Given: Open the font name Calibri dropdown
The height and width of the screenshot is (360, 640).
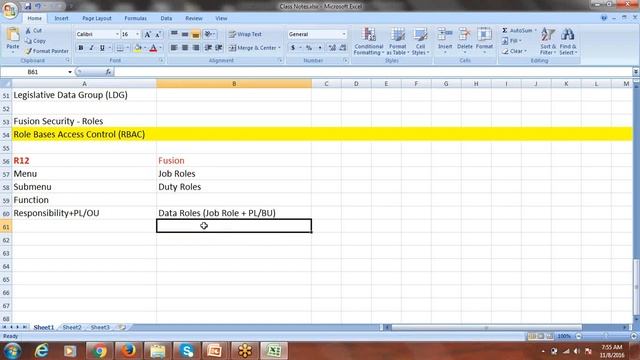Looking at the screenshot, I should [117, 35].
